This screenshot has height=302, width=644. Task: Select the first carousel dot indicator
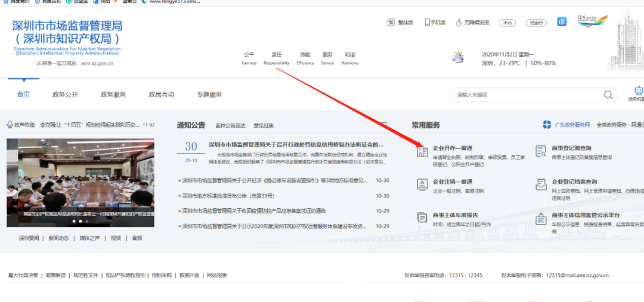pyautogui.click(x=74, y=221)
